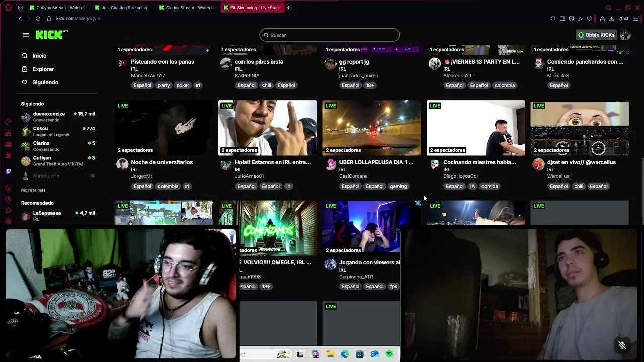Screen dimensions: 644x362
Task: Open the browser downloads icon
Action: (611, 19)
